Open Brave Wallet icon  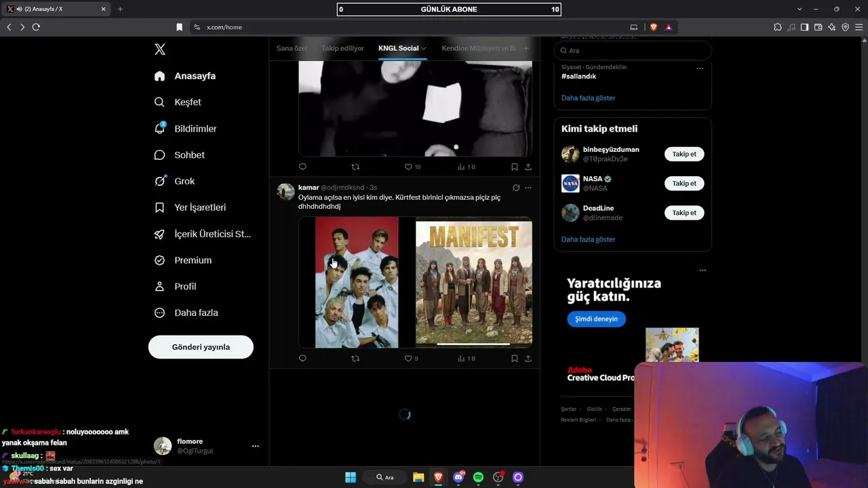(818, 27)
